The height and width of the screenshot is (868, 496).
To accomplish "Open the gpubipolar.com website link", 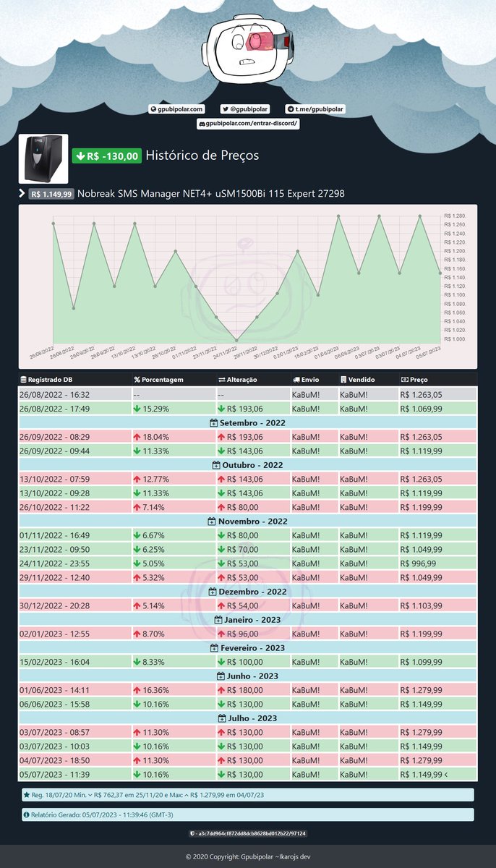I will point(176,109).
